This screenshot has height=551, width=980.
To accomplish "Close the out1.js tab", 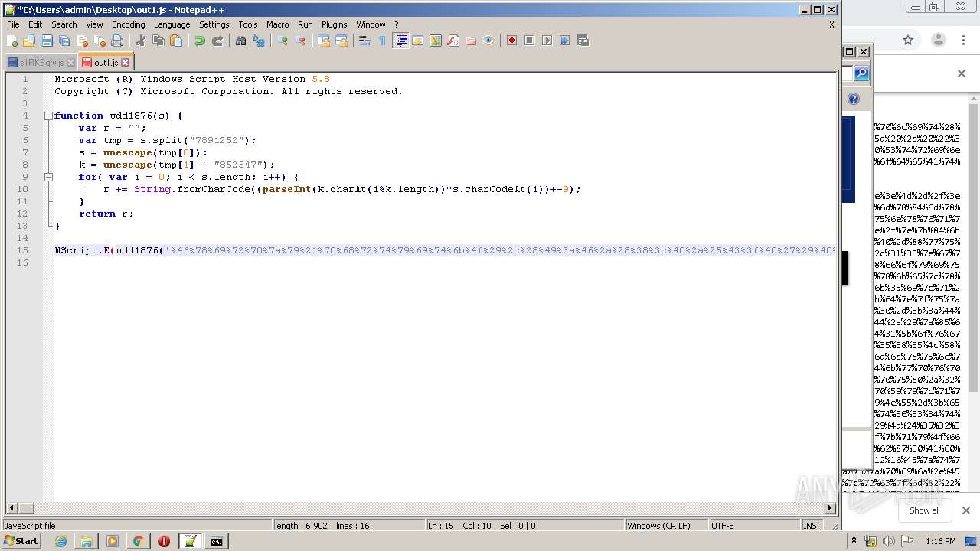I will (126, 63).
